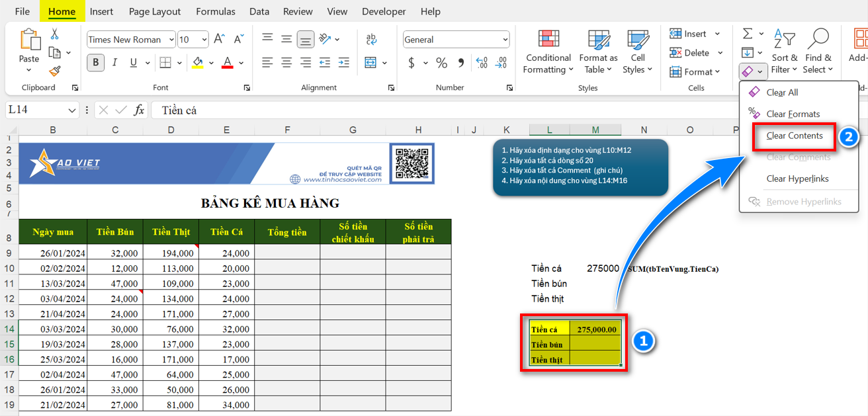Viewport: 868px width, 416px height.
Task: Switch to the Page Layout tab
Action: (x=155, y=11)
